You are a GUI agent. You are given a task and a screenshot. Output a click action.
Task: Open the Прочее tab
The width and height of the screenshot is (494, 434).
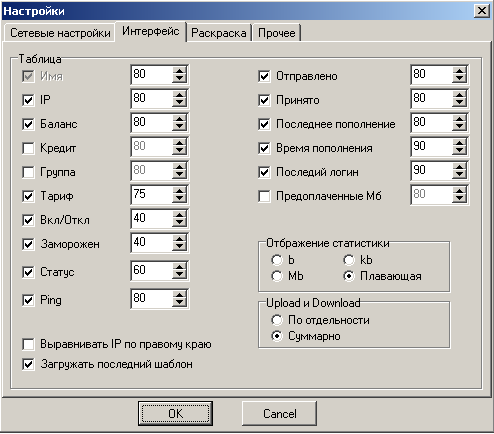[x=277, y=33]
